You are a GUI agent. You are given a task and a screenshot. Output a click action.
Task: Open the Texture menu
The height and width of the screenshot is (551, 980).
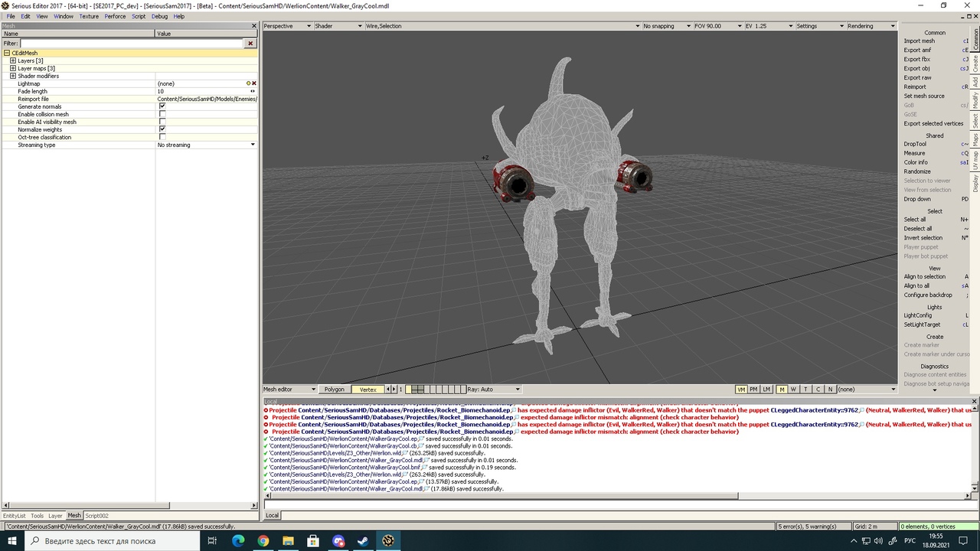click(89, 16)
